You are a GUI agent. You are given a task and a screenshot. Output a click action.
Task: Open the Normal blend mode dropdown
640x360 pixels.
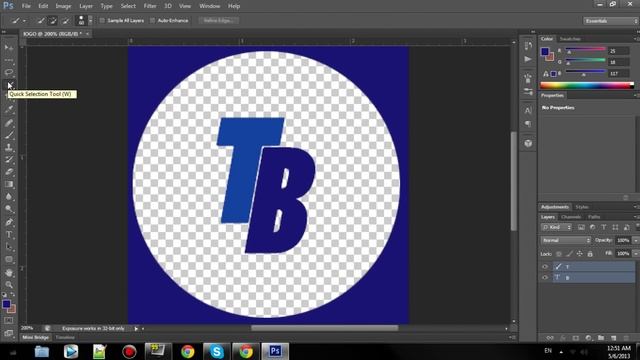click(x=566, y=240)
